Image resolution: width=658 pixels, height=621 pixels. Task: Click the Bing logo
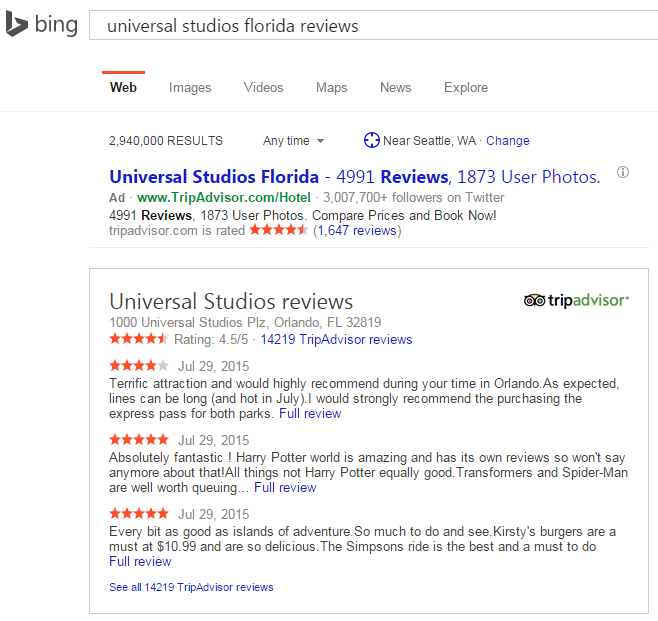41,24
